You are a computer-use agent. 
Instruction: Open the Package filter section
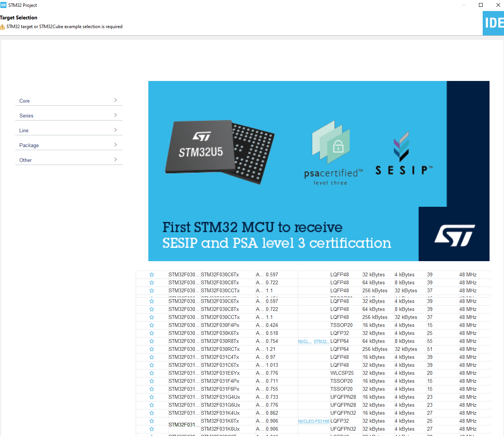(69, 145)
